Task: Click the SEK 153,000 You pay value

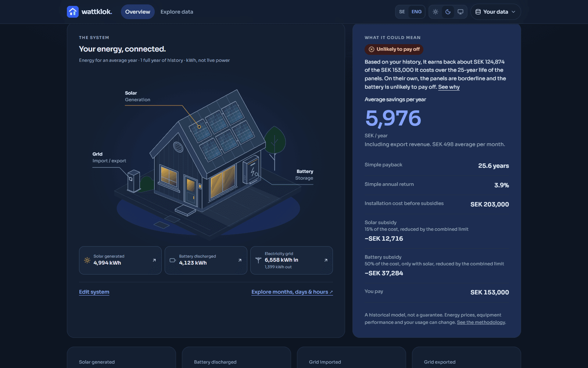Action: (490, 293)
